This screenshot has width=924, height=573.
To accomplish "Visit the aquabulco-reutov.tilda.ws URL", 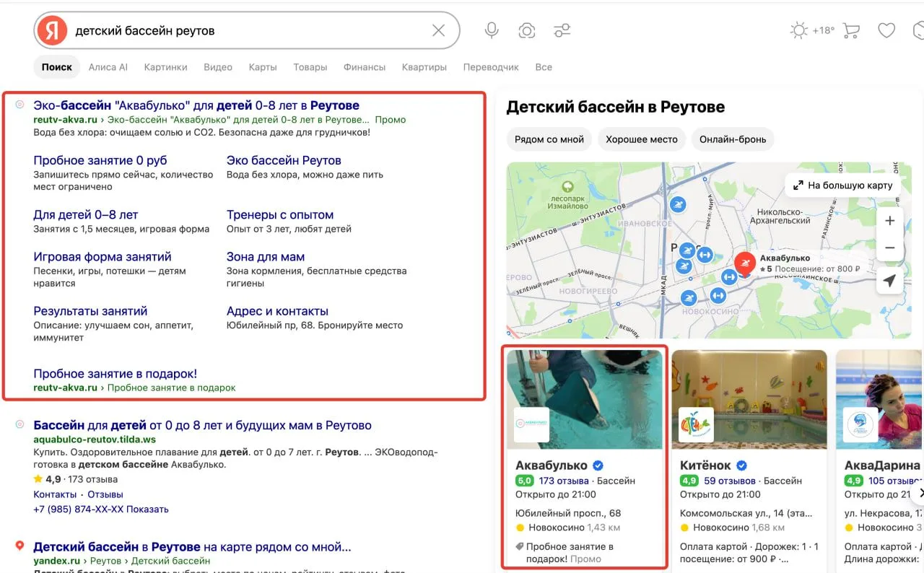I will point(95,439).
